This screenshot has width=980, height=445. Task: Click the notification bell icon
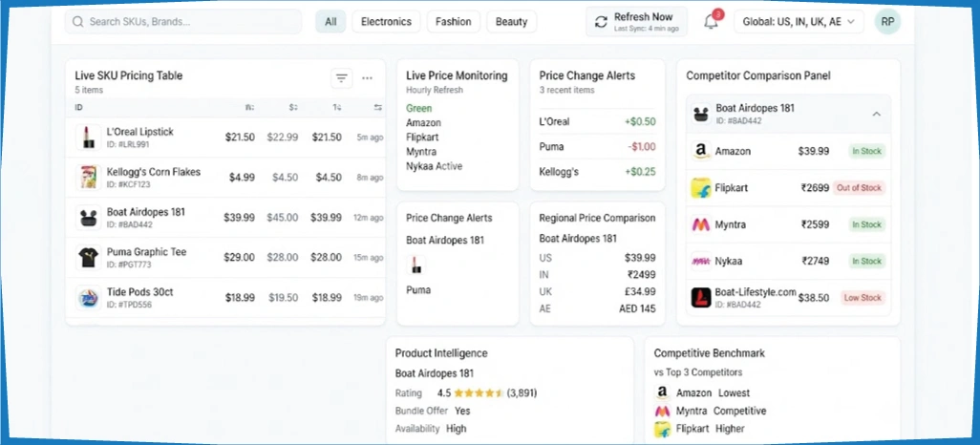click(x=711, y=22)
